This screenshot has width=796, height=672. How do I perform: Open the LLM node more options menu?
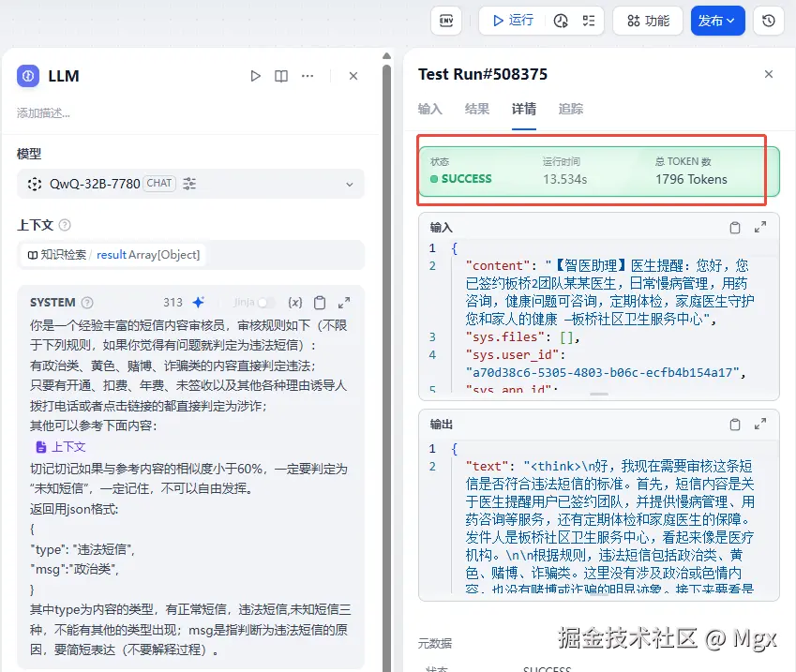tap(308, 76)
